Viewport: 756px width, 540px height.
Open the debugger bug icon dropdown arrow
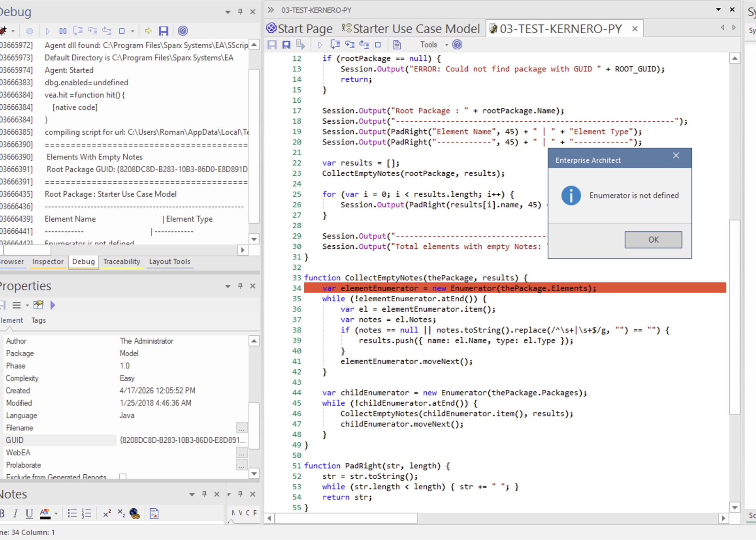click(x=13, y=31)
